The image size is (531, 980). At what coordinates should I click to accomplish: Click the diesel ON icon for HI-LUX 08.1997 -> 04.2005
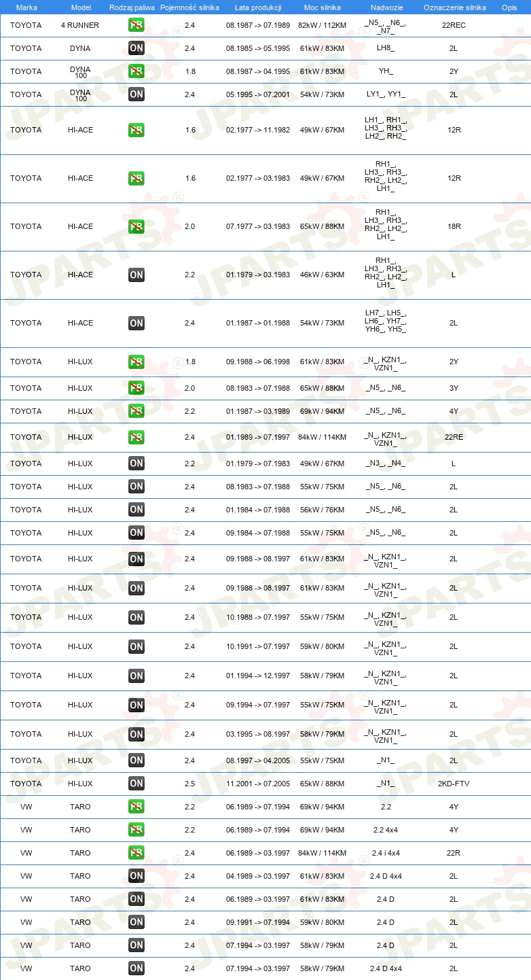tap(136, 760)
